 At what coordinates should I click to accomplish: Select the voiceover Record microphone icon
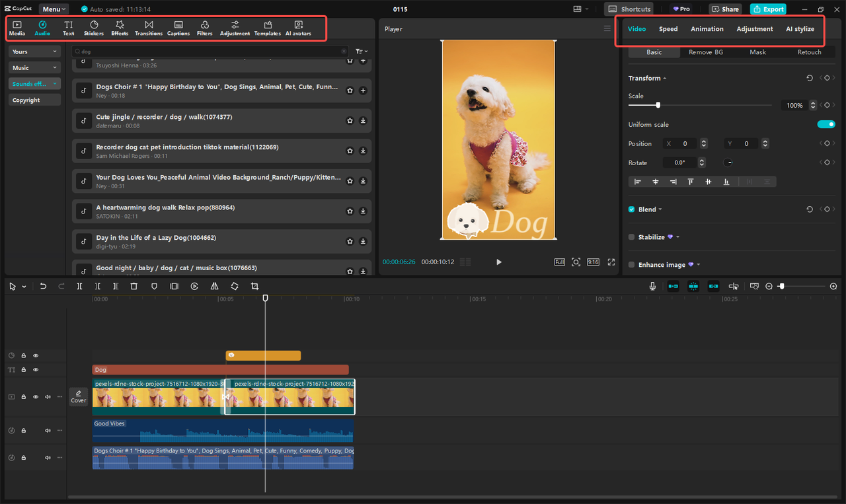pyautogui.click(x=652, y=286)
